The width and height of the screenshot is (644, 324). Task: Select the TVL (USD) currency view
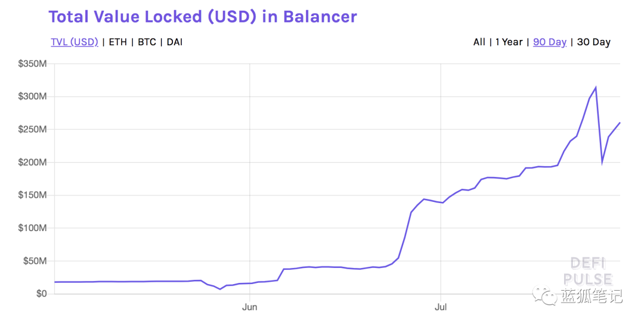pos(75,42)
